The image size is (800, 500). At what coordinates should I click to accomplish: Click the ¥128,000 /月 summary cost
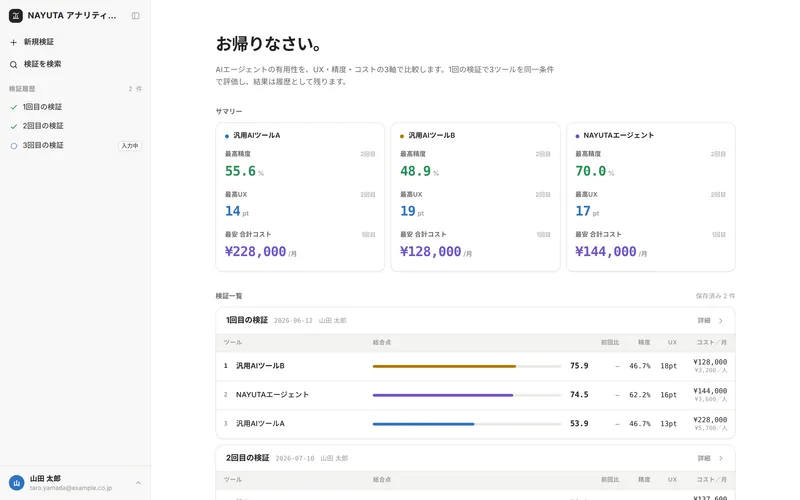coord(436,252)
